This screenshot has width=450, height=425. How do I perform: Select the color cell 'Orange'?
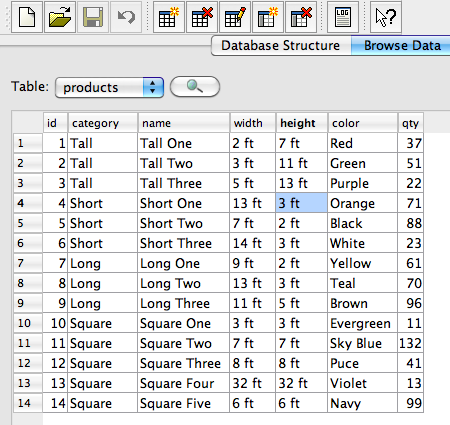point(363,203)
